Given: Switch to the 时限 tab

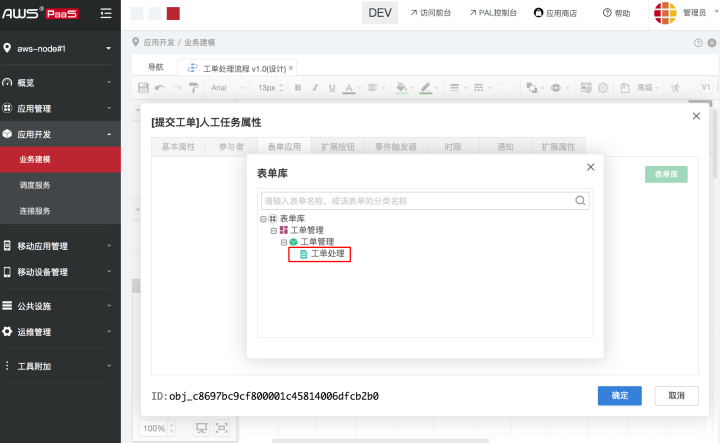Looking at the screenshot, I should pyautogui.click(x=453, y=147).
